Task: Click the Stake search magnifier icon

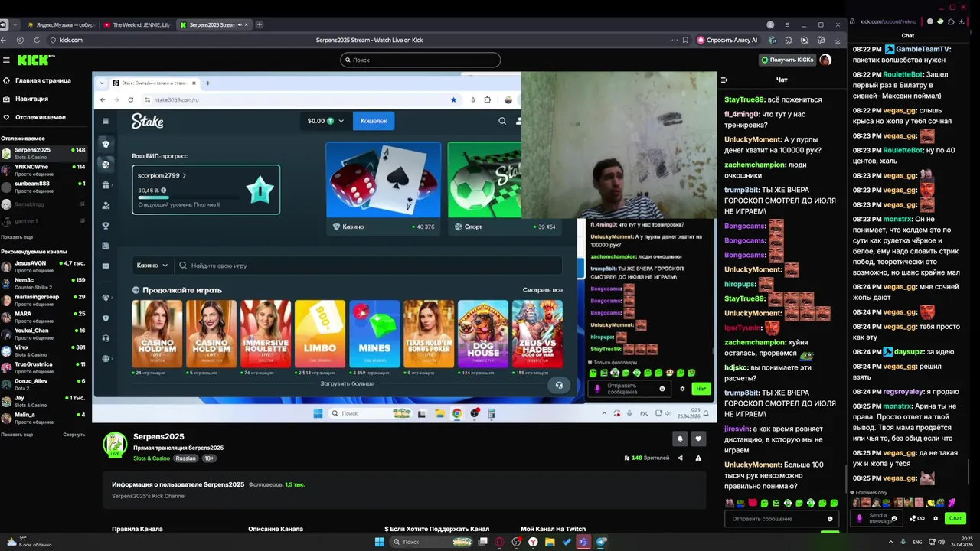Action: (x=502, y=121)
